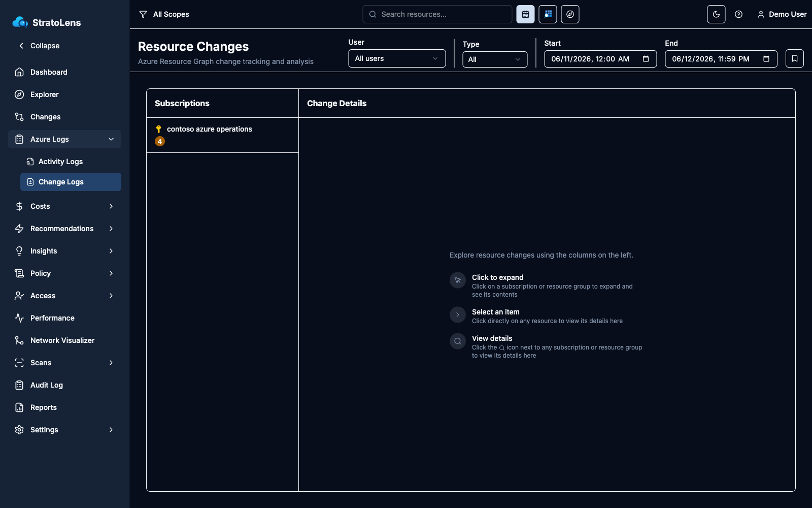Expand the Scans submenu chevron
The image size is (812, 508).
pyautogui.click(x=111, y=363)
